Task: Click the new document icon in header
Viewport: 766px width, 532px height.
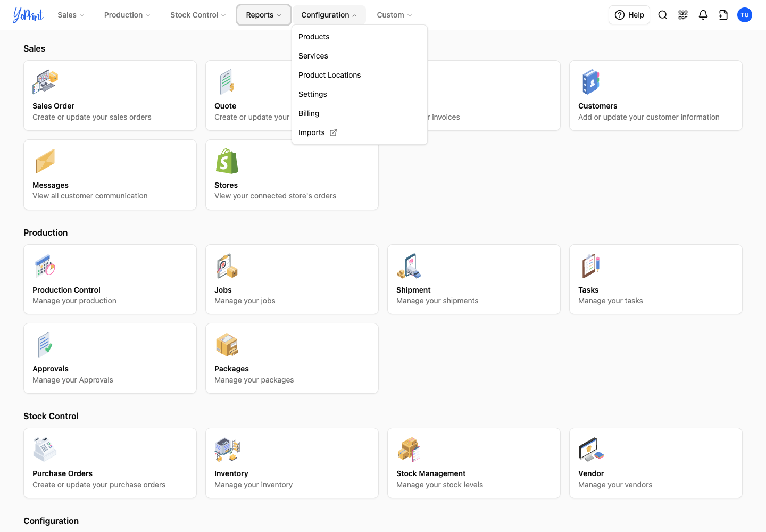Action: 723,15
